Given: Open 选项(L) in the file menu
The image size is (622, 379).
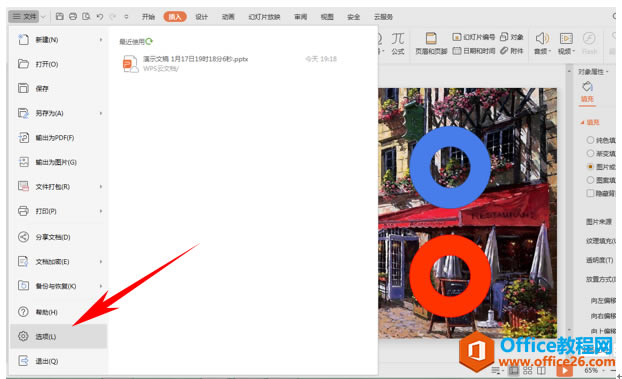Looking at the screenshot, I should [59, 337].
